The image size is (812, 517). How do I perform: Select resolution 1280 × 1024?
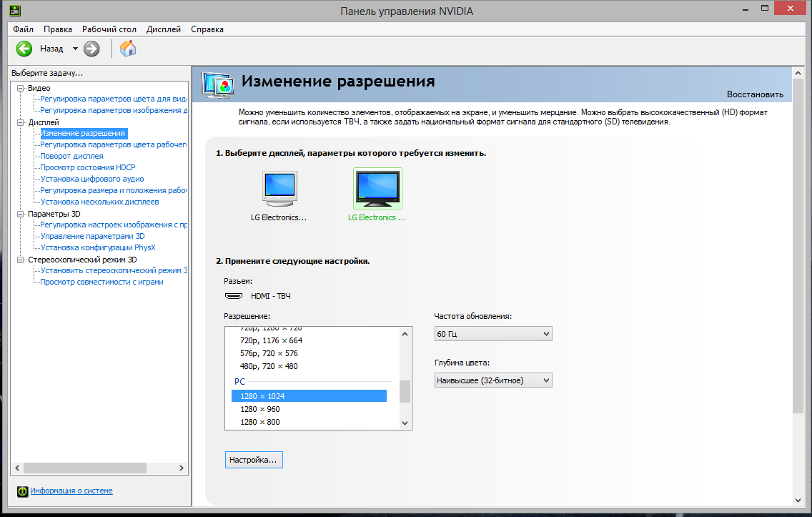coord(310,395)
